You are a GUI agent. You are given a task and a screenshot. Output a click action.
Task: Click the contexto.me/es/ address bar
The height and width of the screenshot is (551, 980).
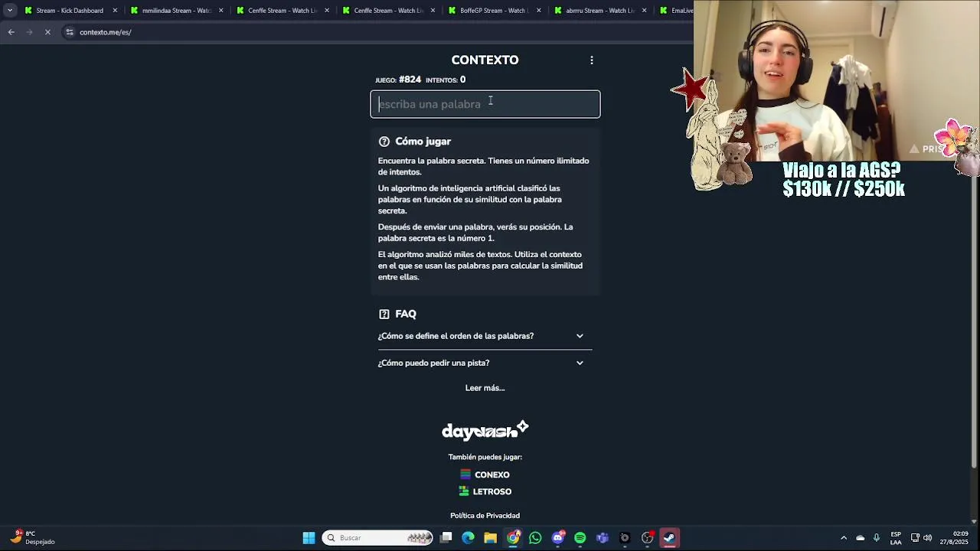375,32
